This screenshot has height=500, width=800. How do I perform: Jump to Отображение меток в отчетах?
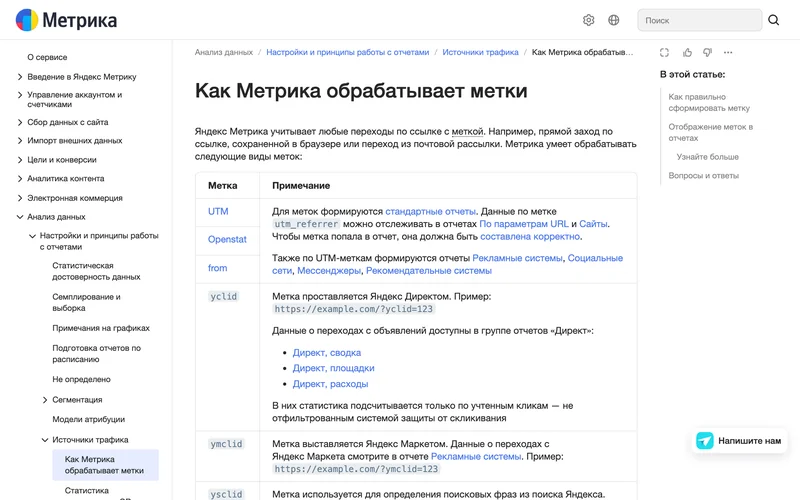pos(711,132)
